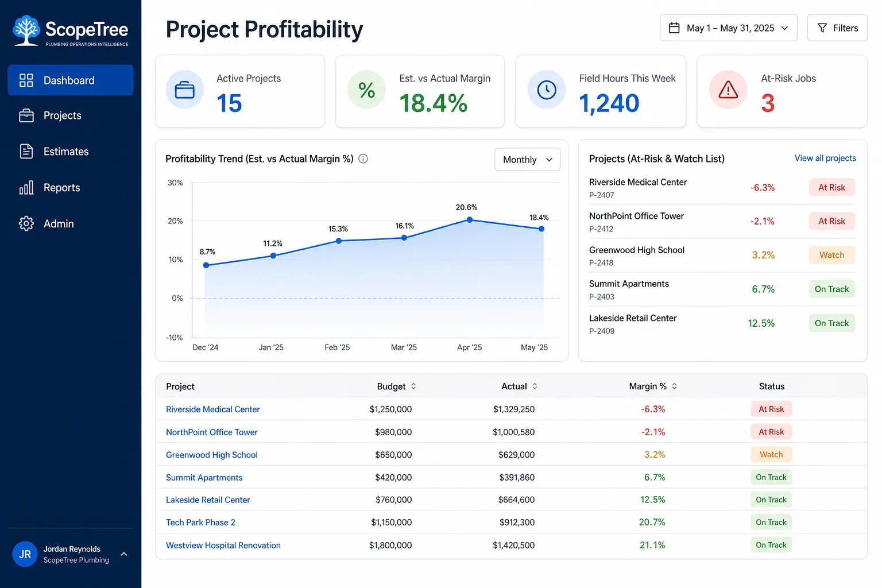Image resolution: width=882 pixels, height=588 pixels.
Task: Click the $1,250,000 budget cell
Action: click(x=390, y=409)
